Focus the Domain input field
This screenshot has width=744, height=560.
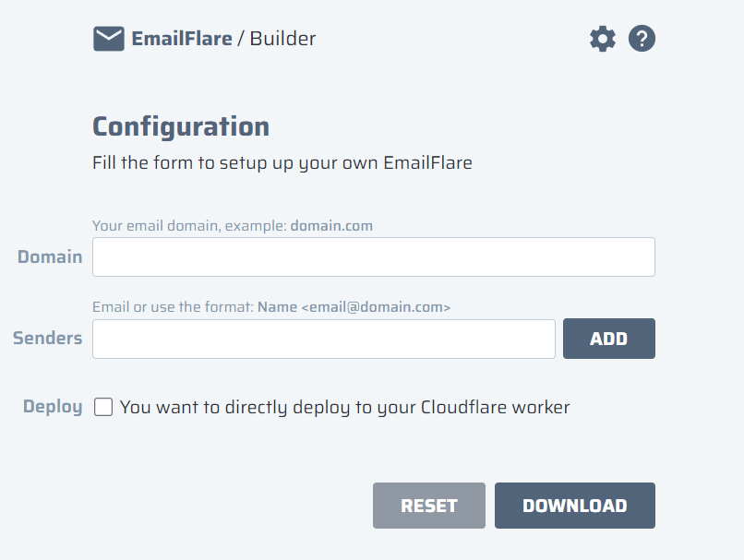(373, 256)
